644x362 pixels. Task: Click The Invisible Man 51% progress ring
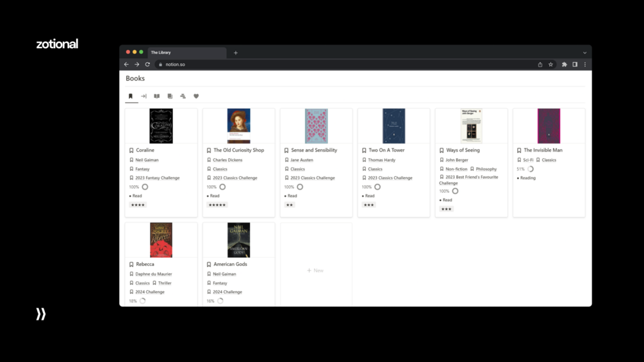tap(531, 169)
